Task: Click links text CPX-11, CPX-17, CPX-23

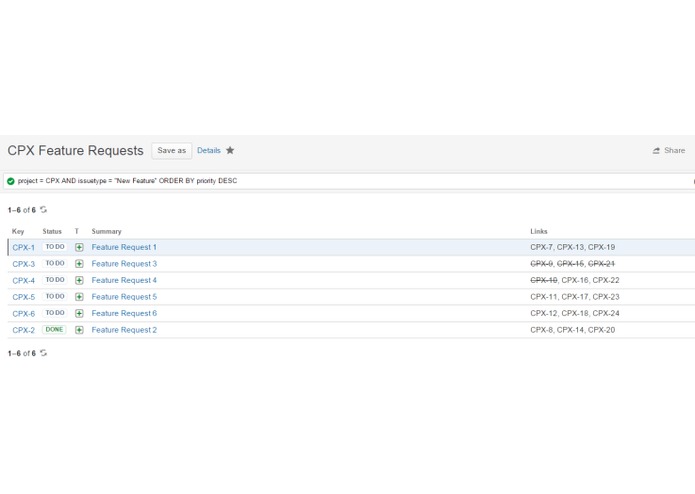Action: click(575, 297)
